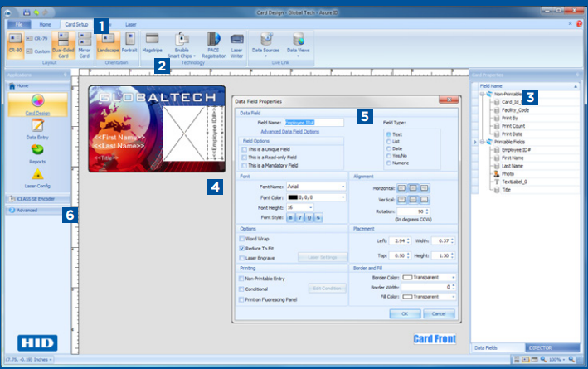The width and height of the screenshot is (588, 369).
Task: Open the File menu
Action: [16, 25]
